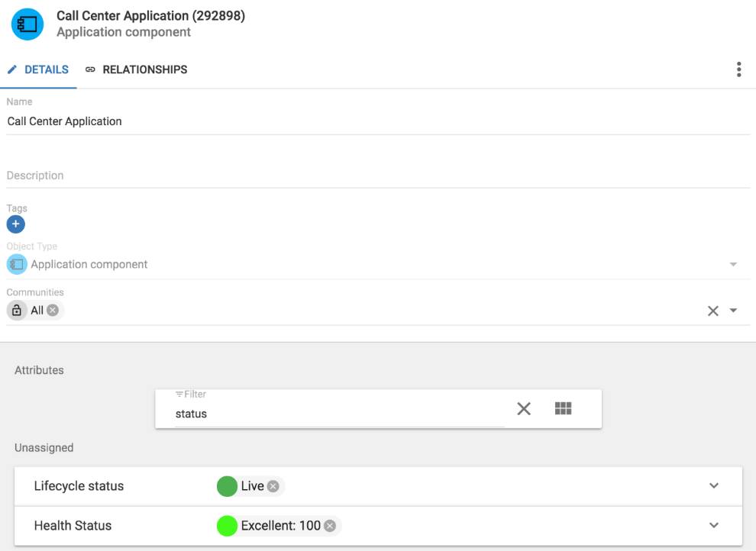Open the Communities dropdown arrow

733,311
